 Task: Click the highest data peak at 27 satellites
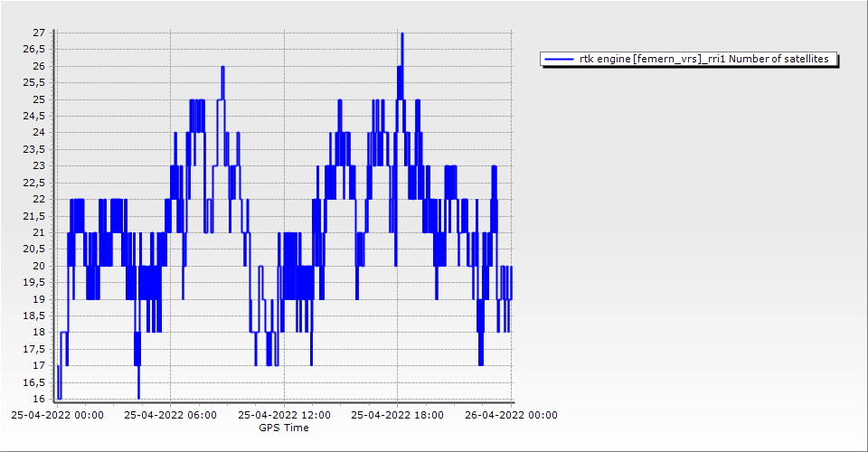(401, 34)
